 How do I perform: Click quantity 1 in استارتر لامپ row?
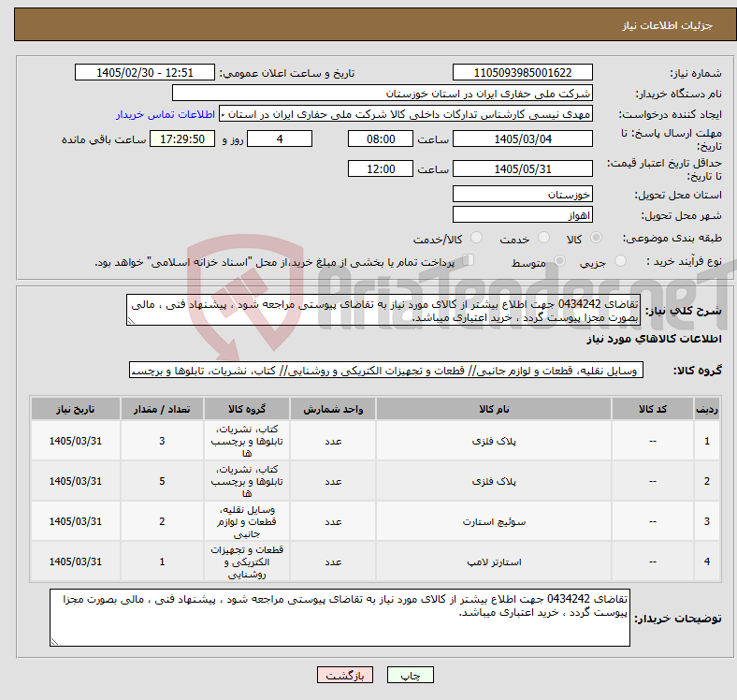click(x=162, y=561)
